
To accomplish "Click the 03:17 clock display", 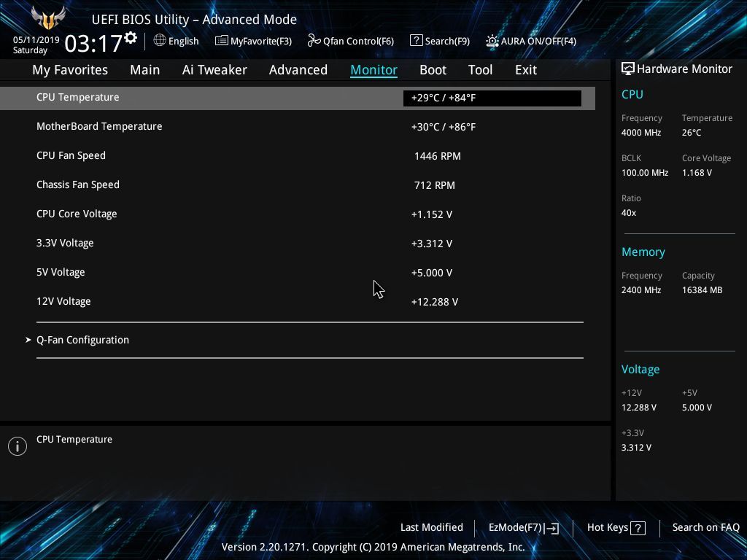I will (x=93, y=43).
